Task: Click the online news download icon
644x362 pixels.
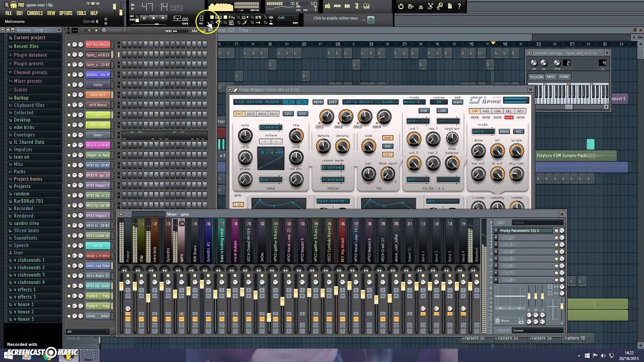Action: [371, 20]
